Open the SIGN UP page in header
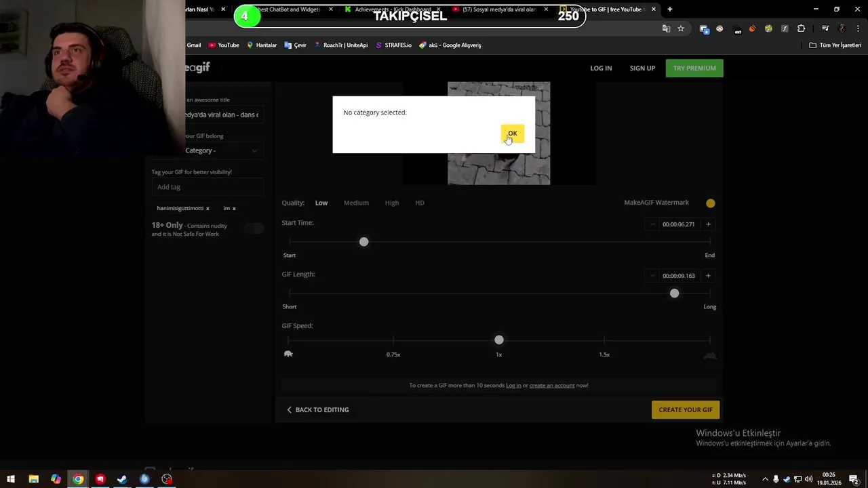This screenshot has height=488, width=868. coord(642,68)
